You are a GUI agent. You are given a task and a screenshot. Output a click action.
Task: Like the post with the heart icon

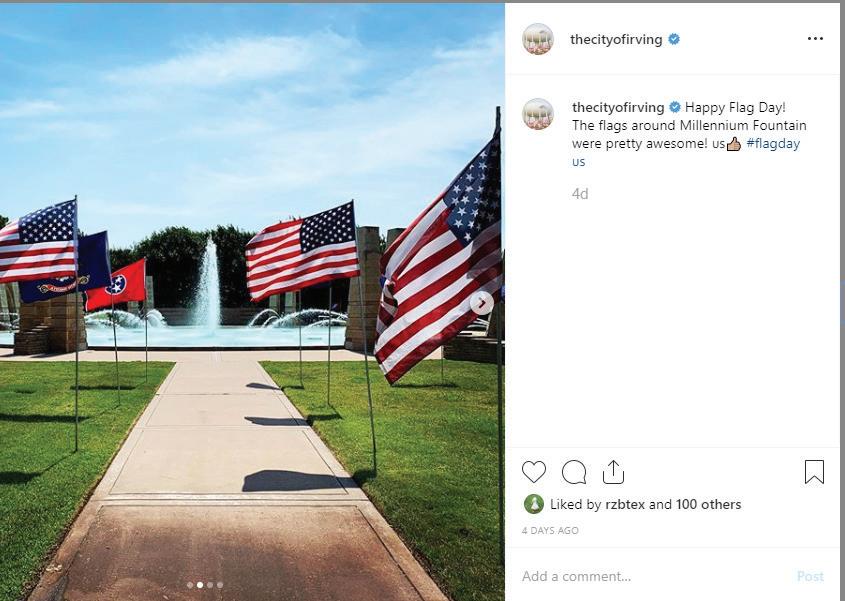point(534,472)
